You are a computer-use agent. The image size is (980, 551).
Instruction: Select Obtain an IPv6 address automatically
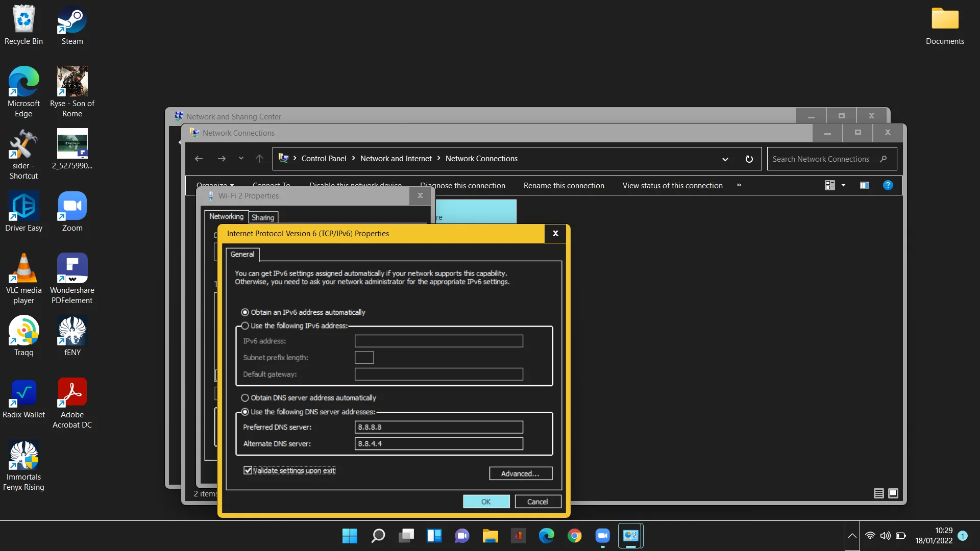click(245, 312)
